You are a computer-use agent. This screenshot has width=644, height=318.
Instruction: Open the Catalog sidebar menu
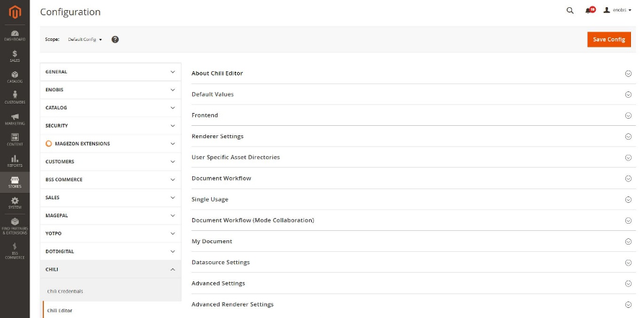15,77
